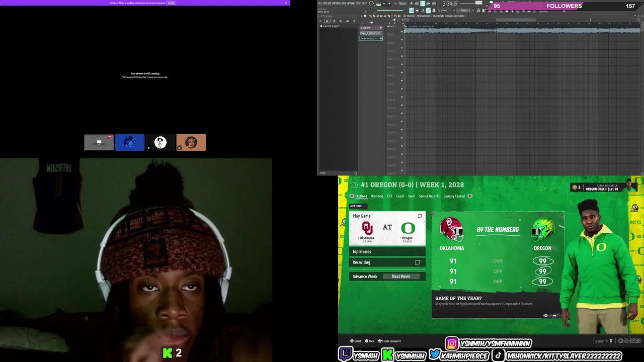
Task: Click the highlighted playlist view button in FL toolbar
Action: (412, 11)
